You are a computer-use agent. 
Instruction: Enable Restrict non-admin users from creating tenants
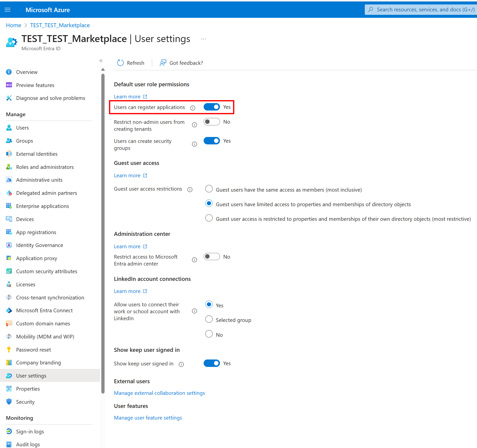point(212,122)
